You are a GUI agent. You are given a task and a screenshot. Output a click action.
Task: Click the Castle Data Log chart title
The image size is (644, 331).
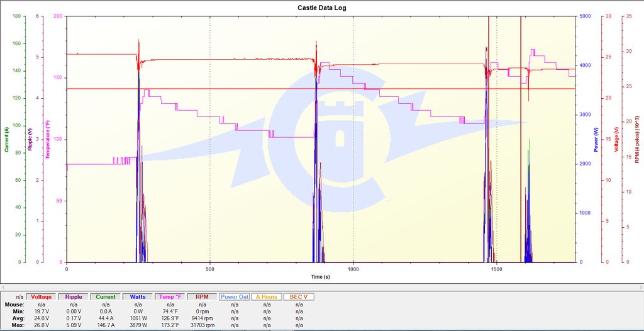[321, 8]
